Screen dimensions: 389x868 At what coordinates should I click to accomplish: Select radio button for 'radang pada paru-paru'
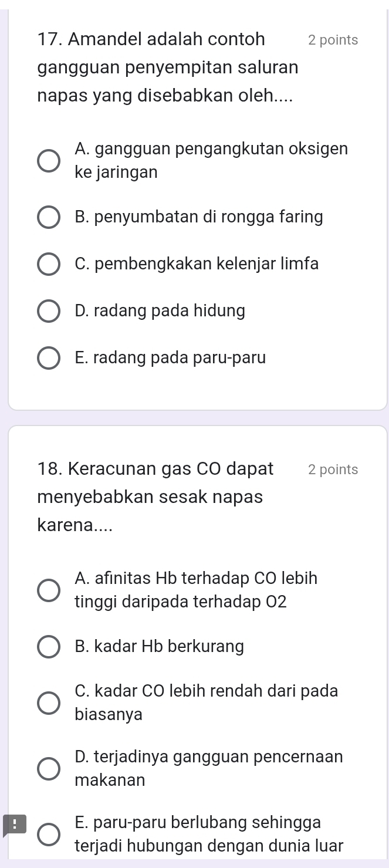tap(49, 358)
